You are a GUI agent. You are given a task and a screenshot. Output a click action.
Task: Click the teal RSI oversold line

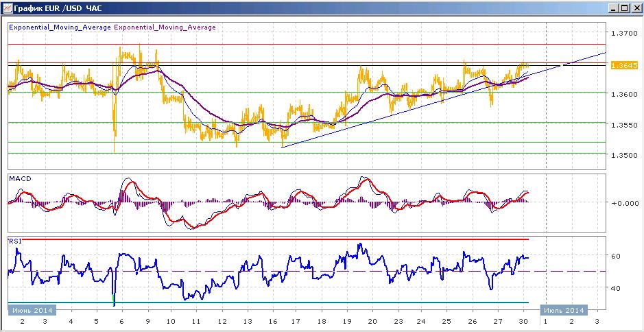pos(269,303)
